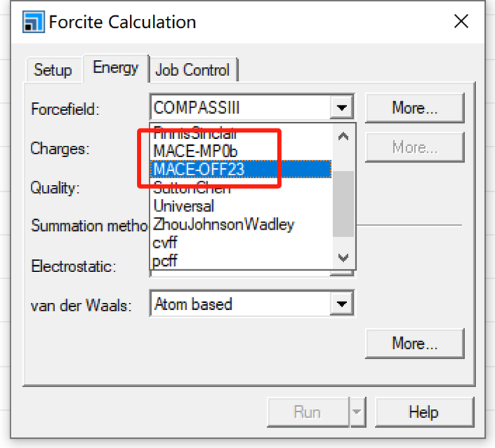The width and height of the screenshot is (495, 448).
Task: Select the Energy tab
Action: (x=115, y=68)
